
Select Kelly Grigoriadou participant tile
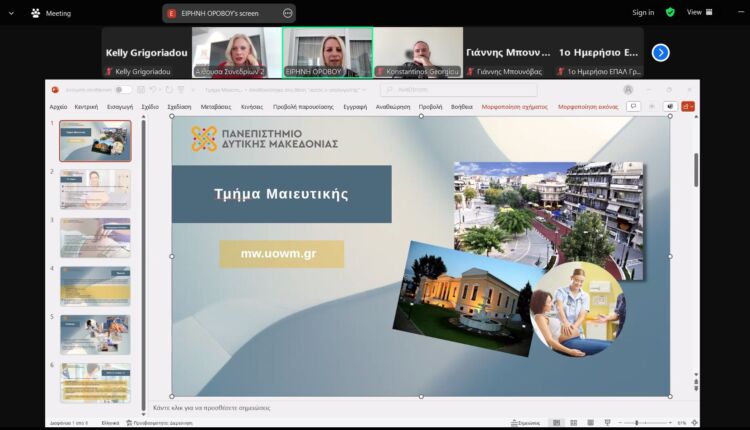pos(146,53)
